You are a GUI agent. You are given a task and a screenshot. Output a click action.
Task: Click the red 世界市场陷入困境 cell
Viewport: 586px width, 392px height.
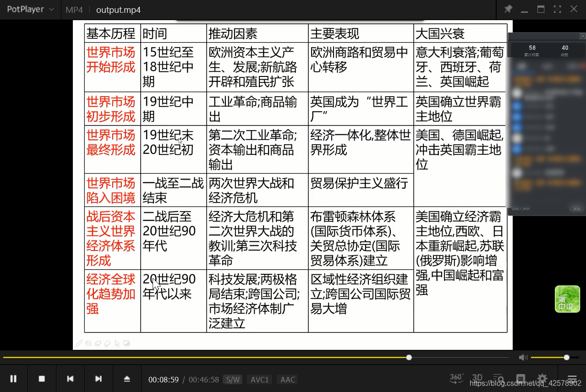(x=112, y=190)
